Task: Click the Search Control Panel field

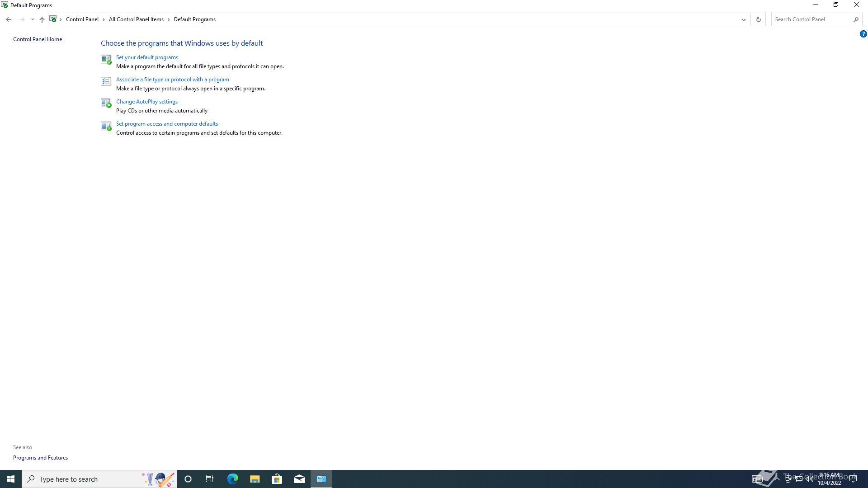Action: click(x=811, y=19)
